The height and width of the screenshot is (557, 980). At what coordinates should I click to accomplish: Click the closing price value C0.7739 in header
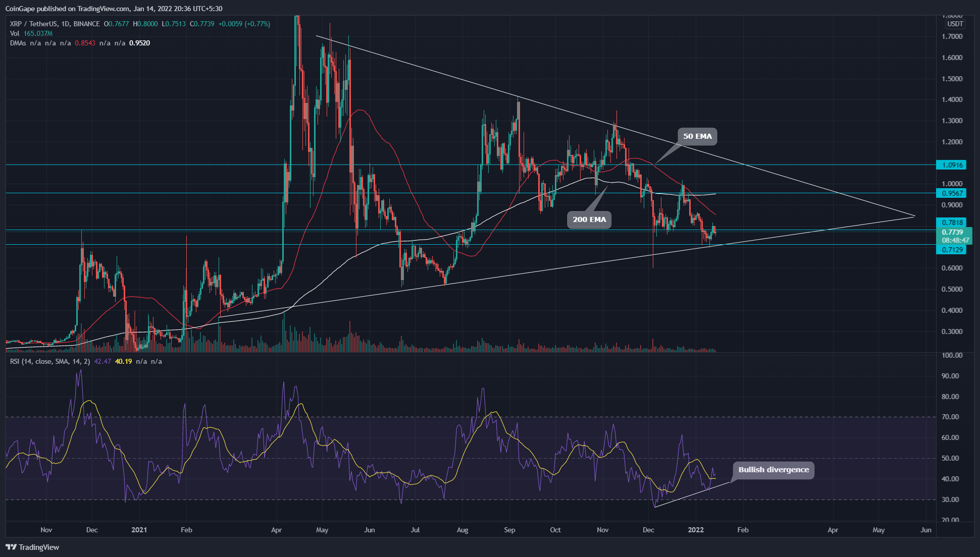pyautogui.click(x=202, y=24)
